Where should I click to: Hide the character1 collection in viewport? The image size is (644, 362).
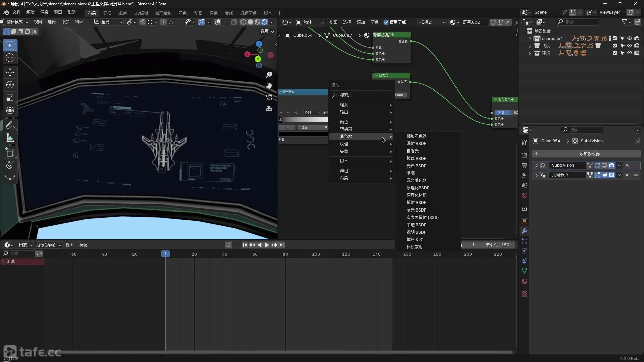(630, 38)
